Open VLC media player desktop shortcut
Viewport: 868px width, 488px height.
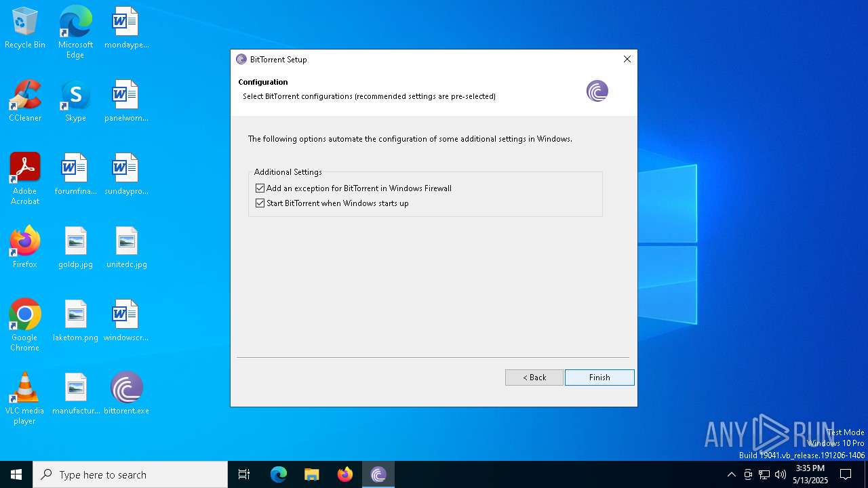(x=25, y=399)
